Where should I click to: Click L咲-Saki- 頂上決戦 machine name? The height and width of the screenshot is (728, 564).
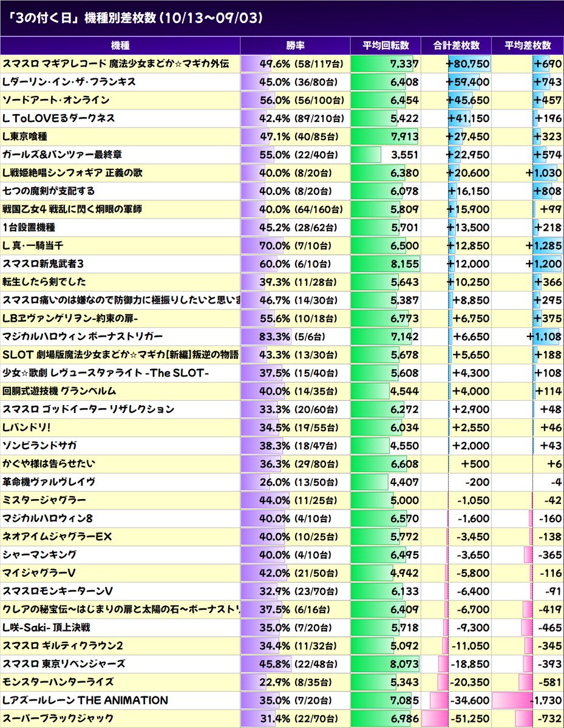46,628
